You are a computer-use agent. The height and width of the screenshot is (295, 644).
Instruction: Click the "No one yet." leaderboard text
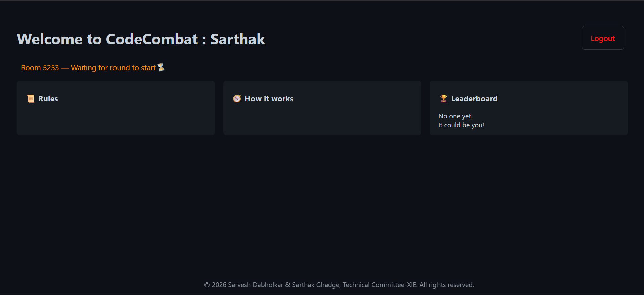(455, 116)
